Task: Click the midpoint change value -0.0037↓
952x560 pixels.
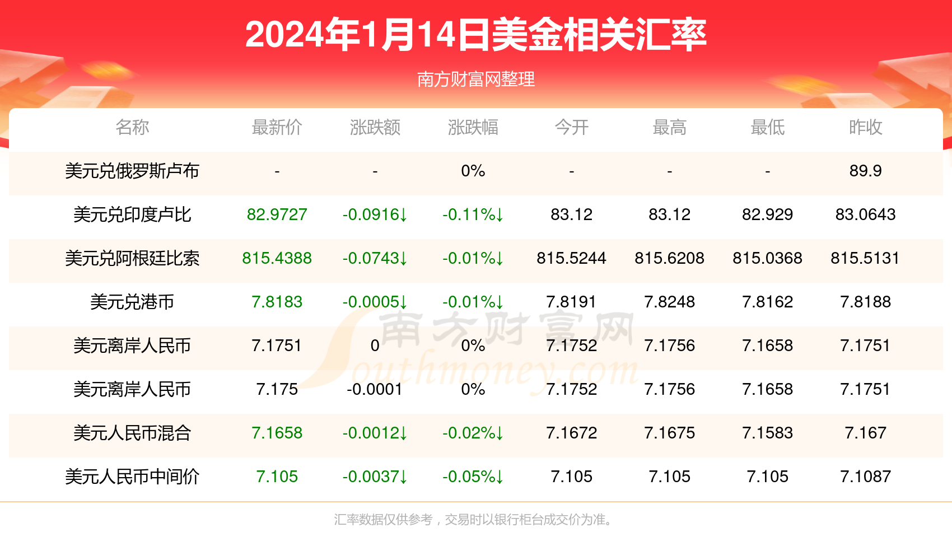Action: point(375,477)
